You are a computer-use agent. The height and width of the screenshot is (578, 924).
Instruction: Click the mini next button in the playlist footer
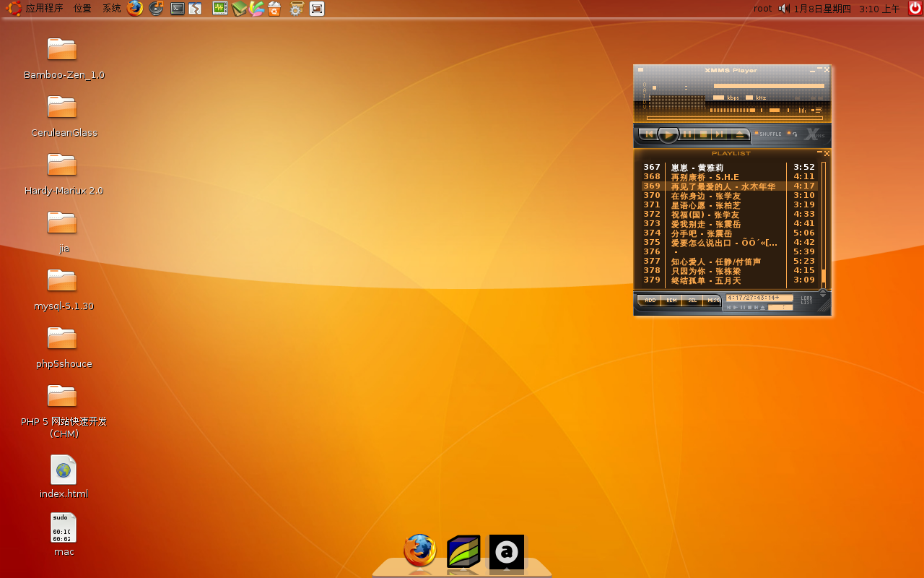point(757,308)
